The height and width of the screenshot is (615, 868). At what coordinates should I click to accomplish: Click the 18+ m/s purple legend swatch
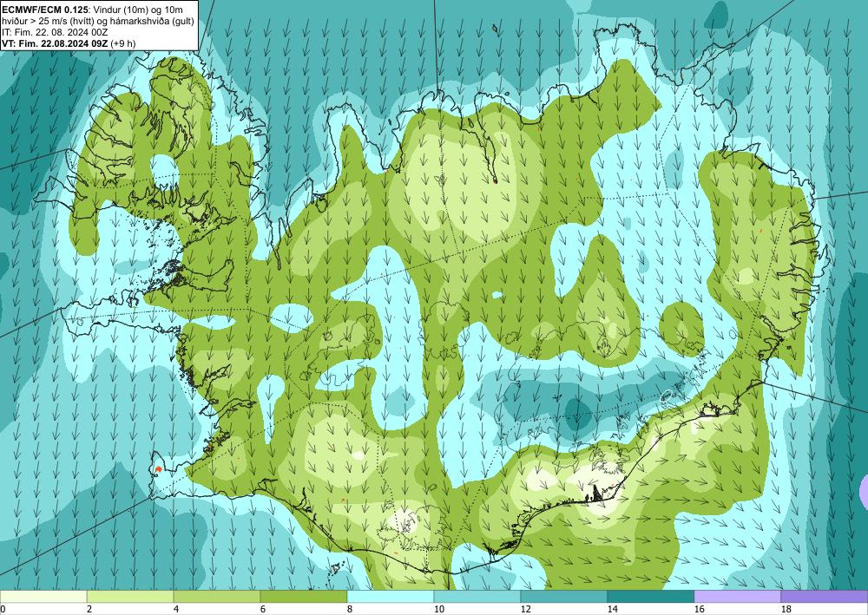(x=825, y=597)
